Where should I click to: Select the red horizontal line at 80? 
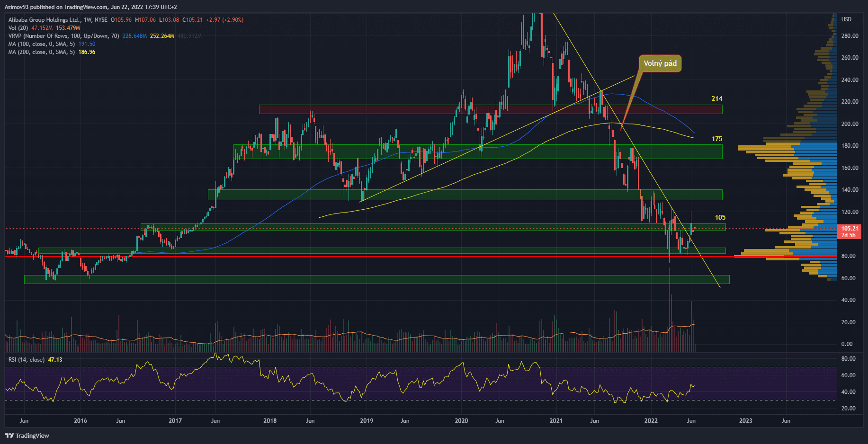pyautogui.click(x=331, y=257)
